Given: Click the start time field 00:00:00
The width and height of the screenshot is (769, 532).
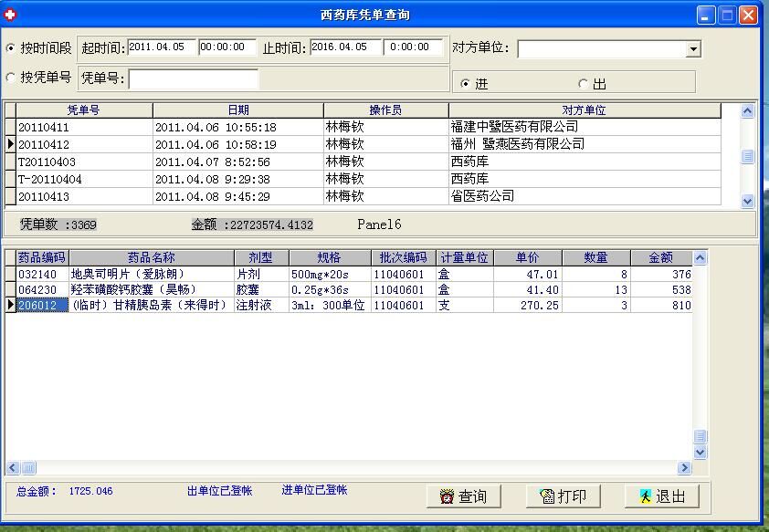Looking at the screenshot, I should pyautogui.click(x=227, y=47).
